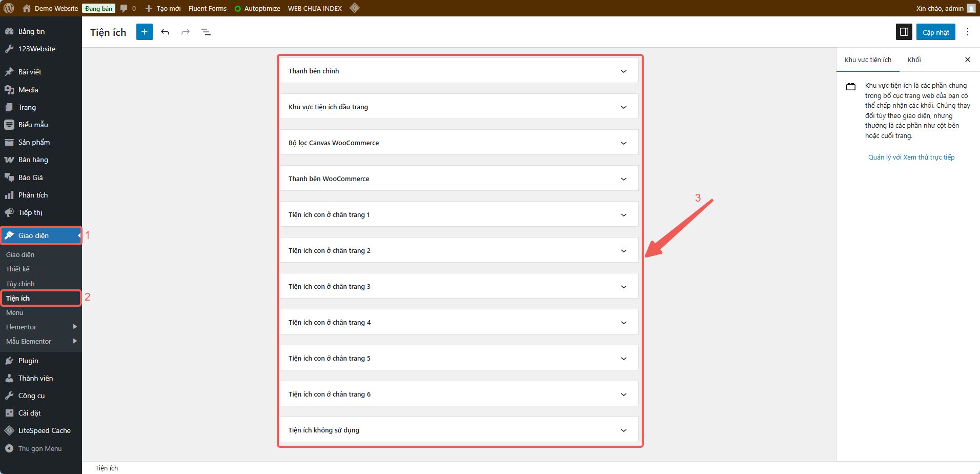
Task: Collapse sidebar with Thu gọn Menu
Action: pyautogui.click(x=39, y=448)
